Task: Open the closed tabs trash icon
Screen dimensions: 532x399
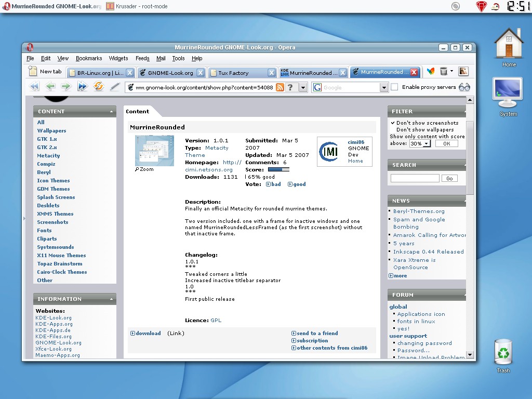Action: pos(444,71)
